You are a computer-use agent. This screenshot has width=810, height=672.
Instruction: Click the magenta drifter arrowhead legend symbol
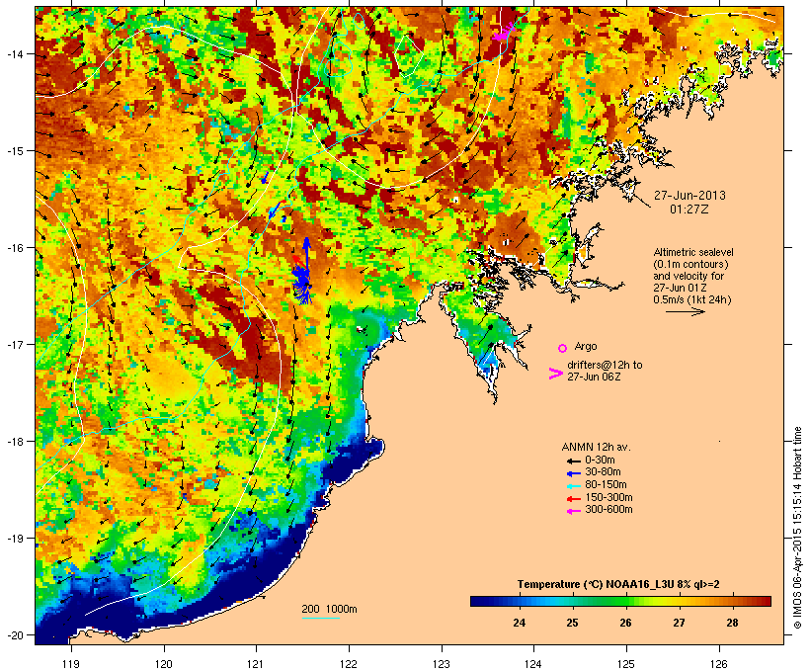coord(555,374)
